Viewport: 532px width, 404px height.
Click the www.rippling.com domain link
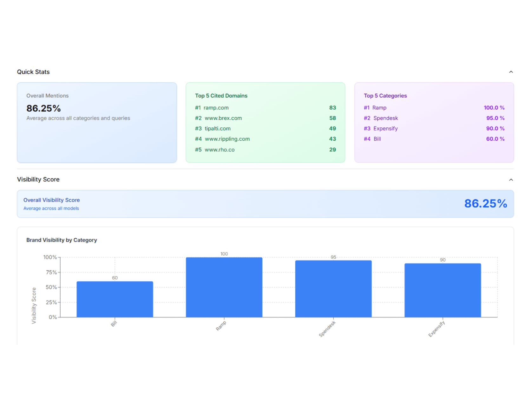[x=227, y=139]
